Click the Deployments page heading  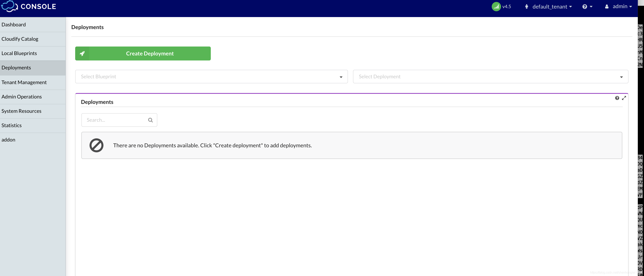[87, 27]
